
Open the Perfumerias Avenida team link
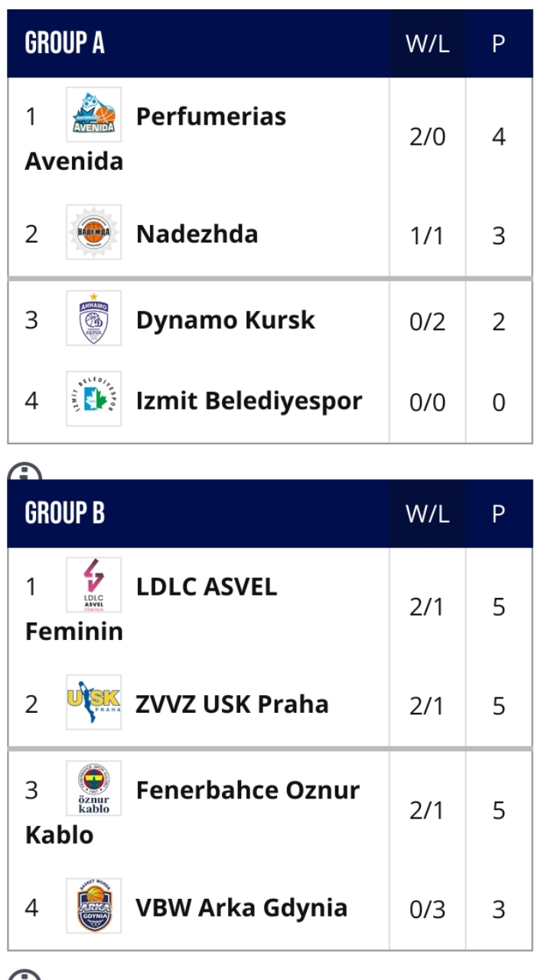[x=210, y=117]
